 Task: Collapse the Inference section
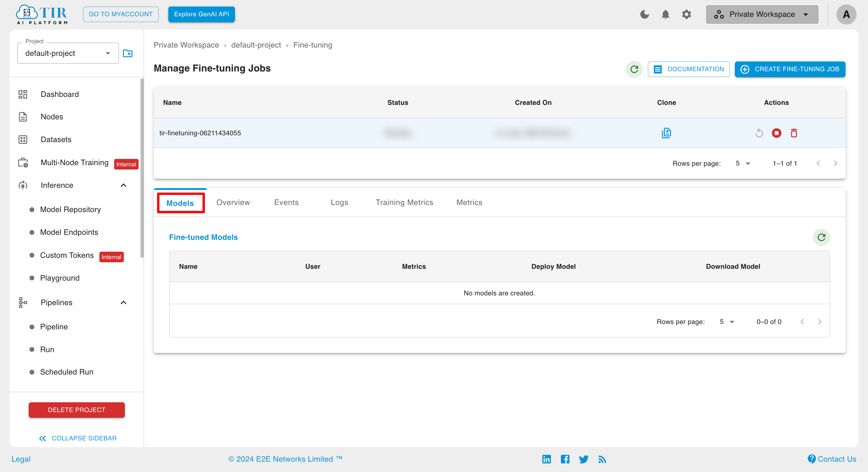(123, 185)
